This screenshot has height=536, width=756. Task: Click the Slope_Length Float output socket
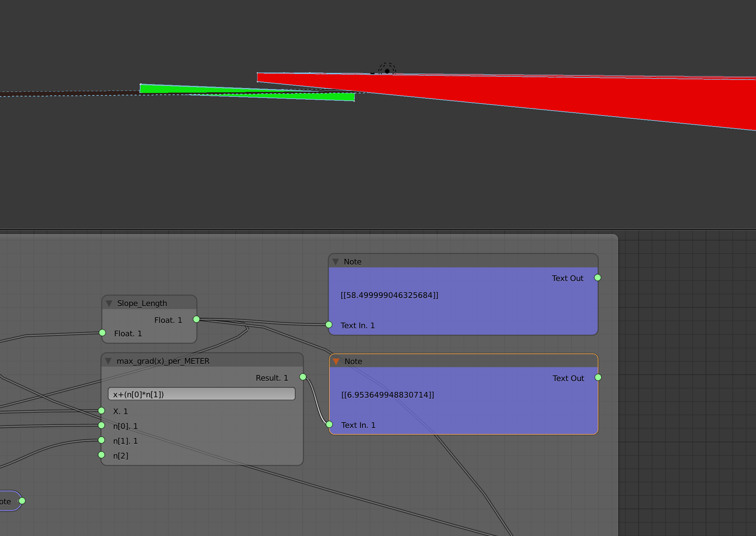pyautogui.click(x=197, y=319)
